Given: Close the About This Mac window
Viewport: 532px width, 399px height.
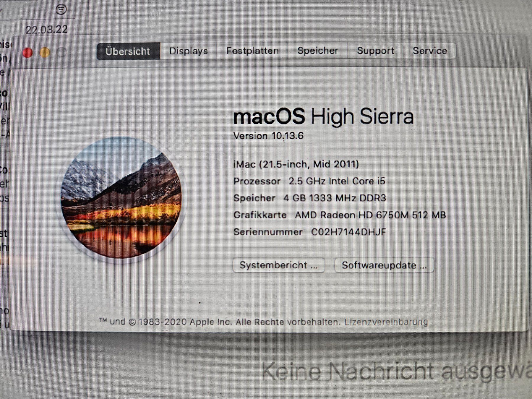Looking at the screenshot, I should 27,53.
